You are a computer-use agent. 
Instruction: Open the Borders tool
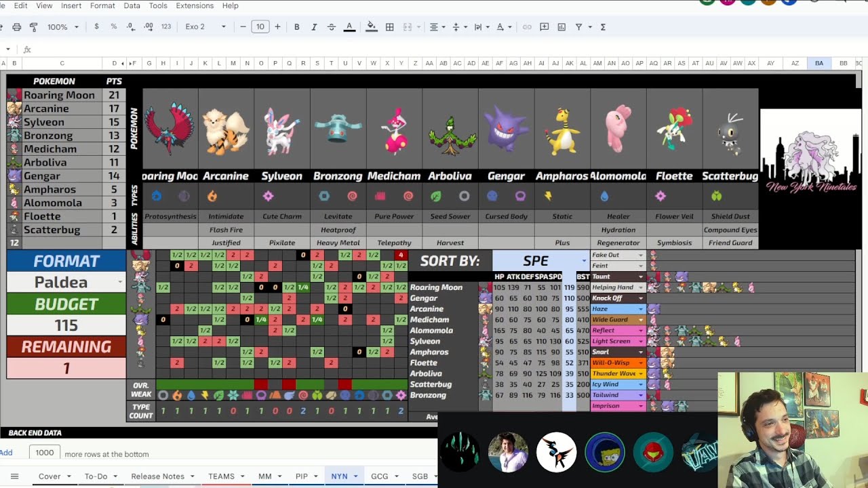(x=390, y=27)
